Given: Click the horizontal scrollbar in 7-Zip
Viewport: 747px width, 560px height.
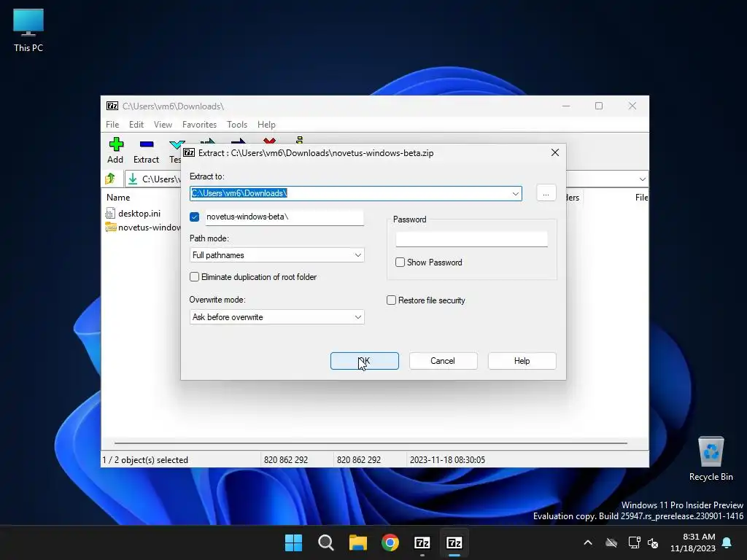Looking at the screenshot, I should coord(371,443).
